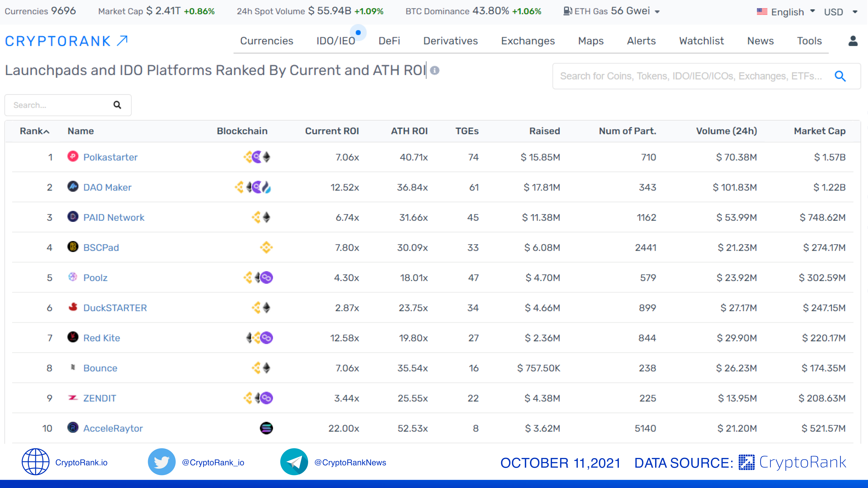Click the @CryptoRankNews Telegram handle

click(350, 462)
